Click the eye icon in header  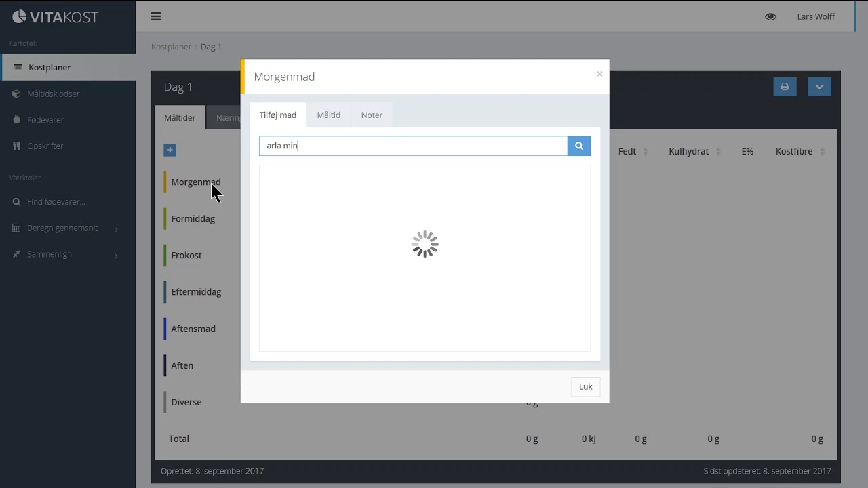[x=770, y=16]
